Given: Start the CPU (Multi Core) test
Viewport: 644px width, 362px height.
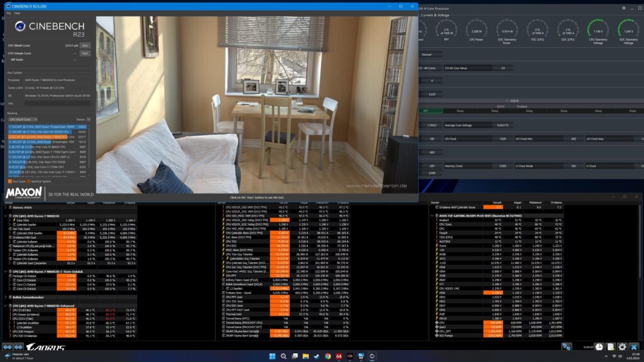Looking at the screenshot, I should tap(85, 45).
